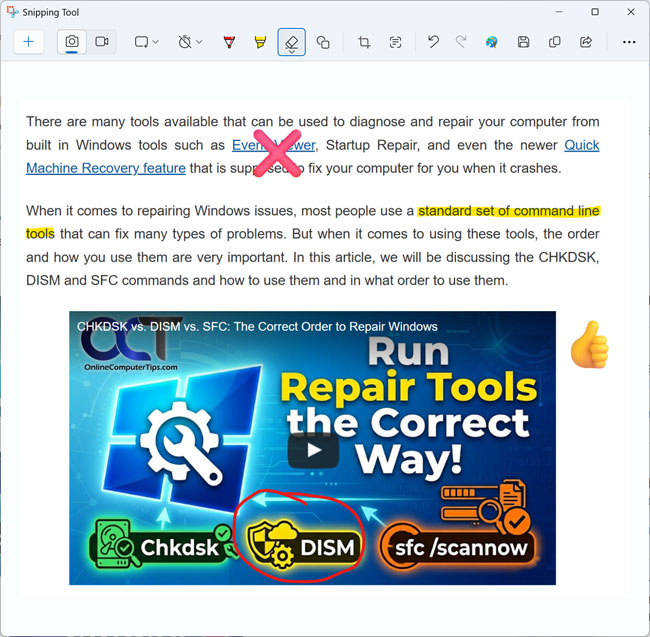
Task: Select the yellow Highlighter tool
Action: 260,42
